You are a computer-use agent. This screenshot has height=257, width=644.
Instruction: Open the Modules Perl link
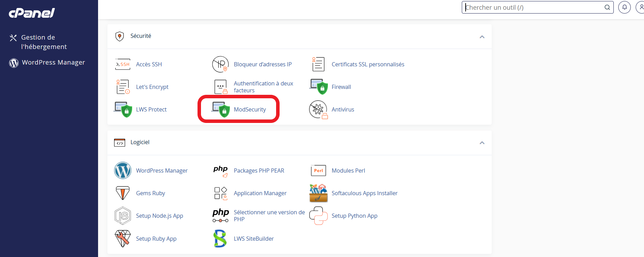[x=348, y=171]
